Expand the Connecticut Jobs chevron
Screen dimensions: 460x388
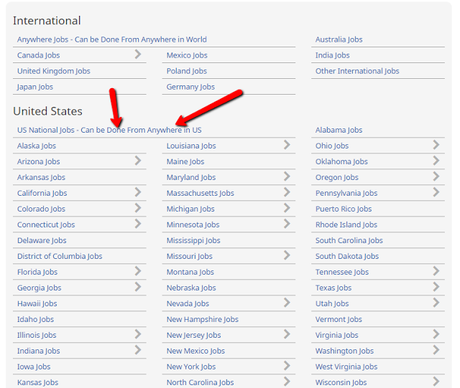pos(138,224)
